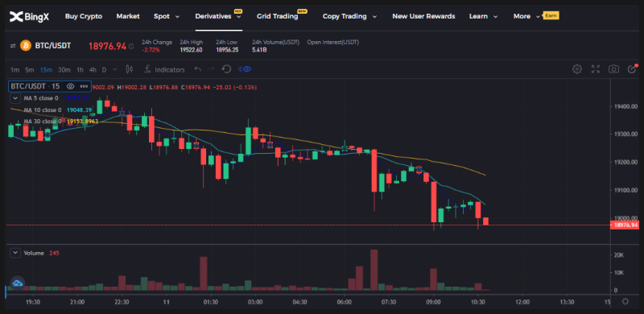The height and width of the screenshot is (314, 644).
Task: Open the candlestick chart type selector
Action: coord(130,69)
